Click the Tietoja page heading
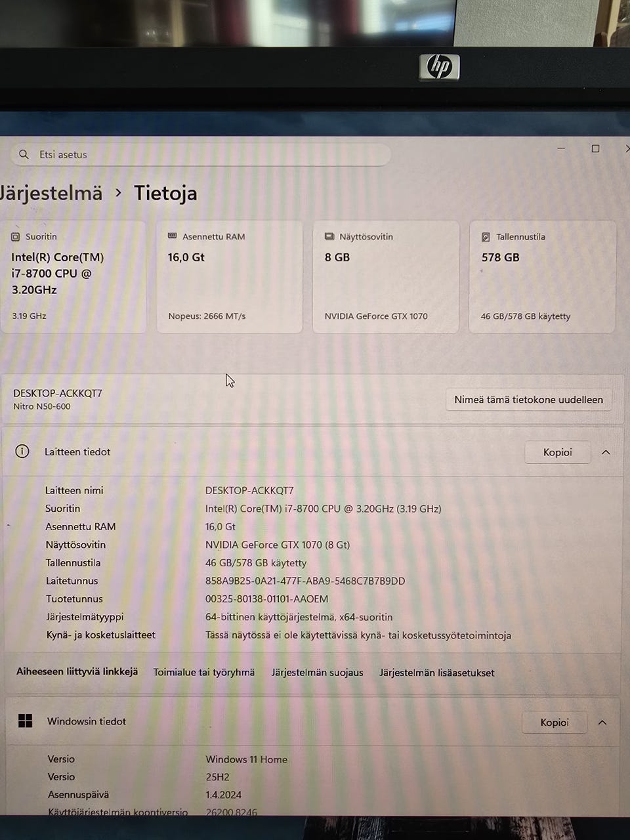Screen dimensions: 630x840 coord(165,193)
